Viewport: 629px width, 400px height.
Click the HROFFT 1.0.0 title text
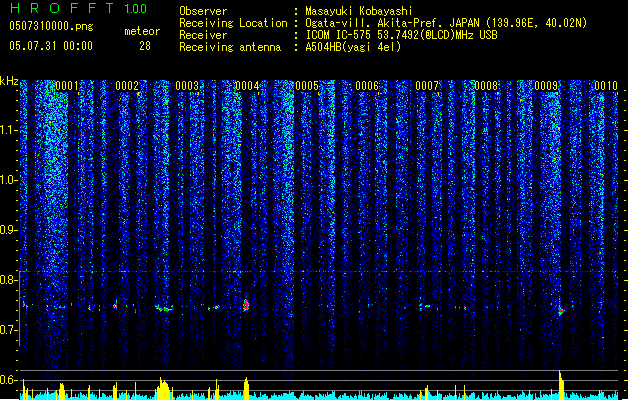click(x=79, y=8)
